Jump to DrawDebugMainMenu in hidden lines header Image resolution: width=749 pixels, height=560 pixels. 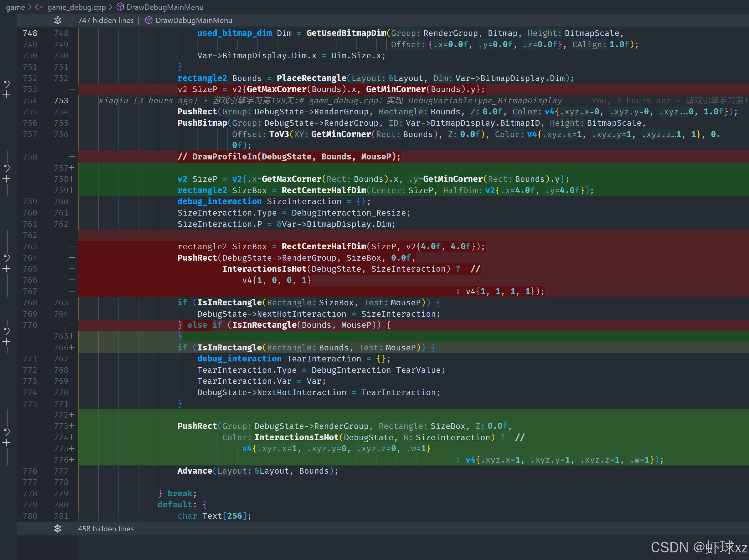click(x=193, y=20)
